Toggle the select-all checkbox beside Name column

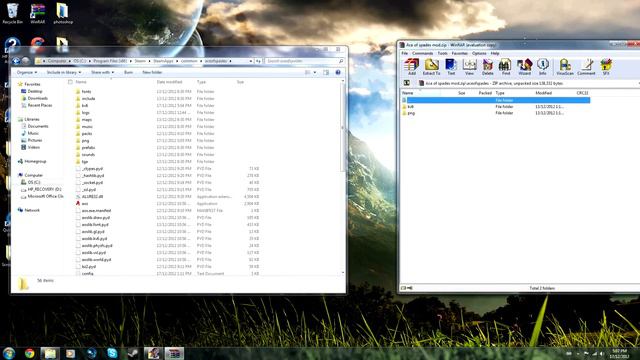[70, 82]
